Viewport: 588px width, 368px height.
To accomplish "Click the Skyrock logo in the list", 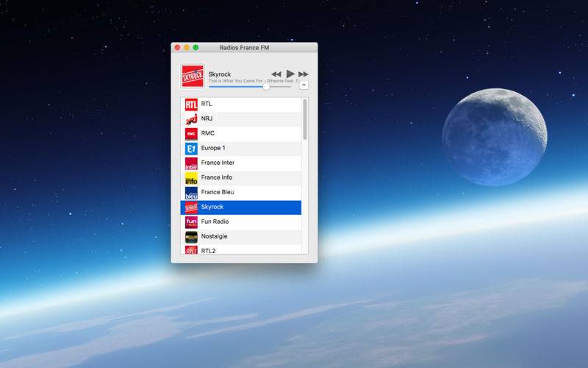I will (x=191, y=208).
